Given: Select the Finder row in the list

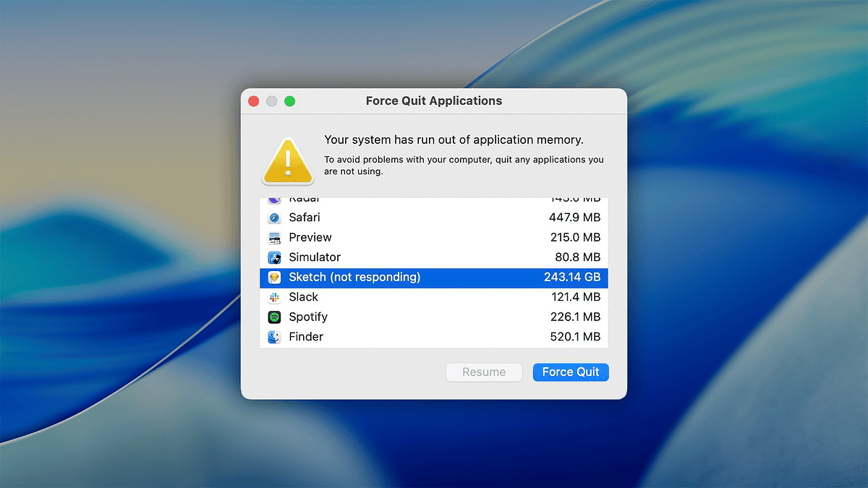Looking at the screenshot, I should click(434, 336).
